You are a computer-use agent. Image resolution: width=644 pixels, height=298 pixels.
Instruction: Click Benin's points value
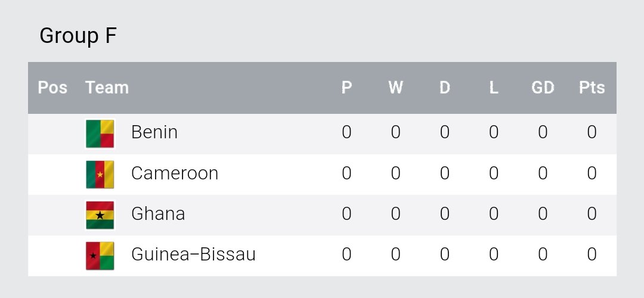coord(592,132)
